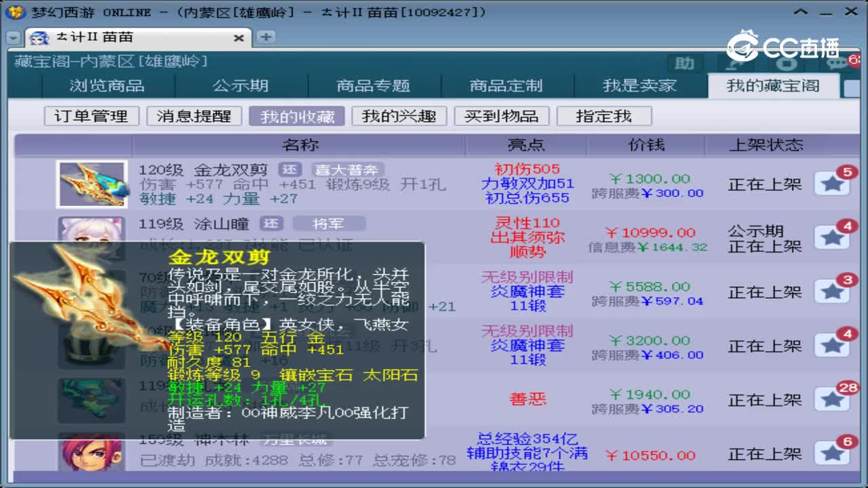The image size is (868, 488).
Task: Select the 我的藏宝阁 tab
Action: 773,86
